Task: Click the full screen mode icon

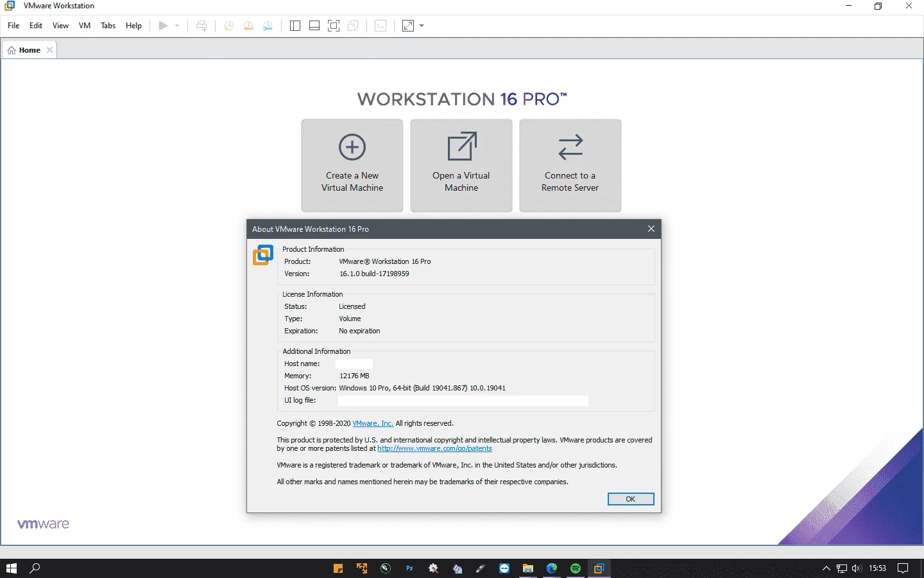Action: click(334, 26)
